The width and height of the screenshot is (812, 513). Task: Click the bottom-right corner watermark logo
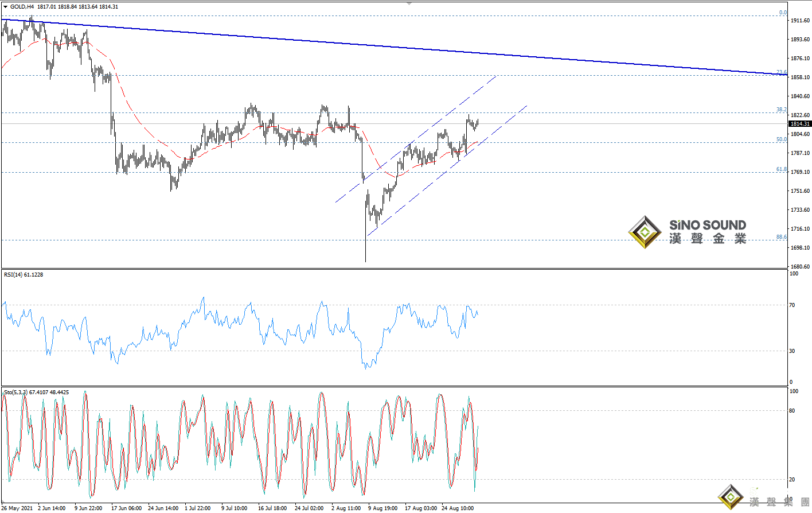point(731,497)
